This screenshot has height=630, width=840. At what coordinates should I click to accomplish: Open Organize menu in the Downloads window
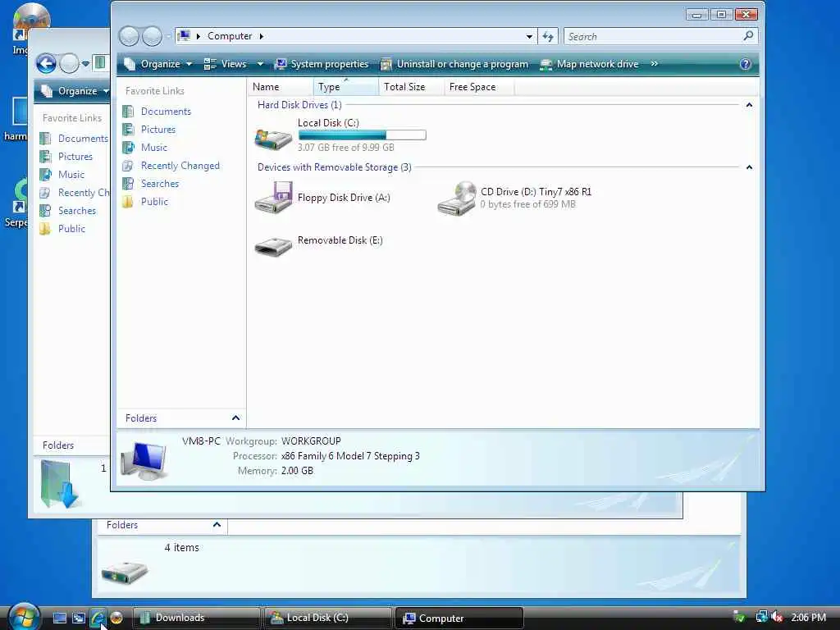tap(75, 91)
